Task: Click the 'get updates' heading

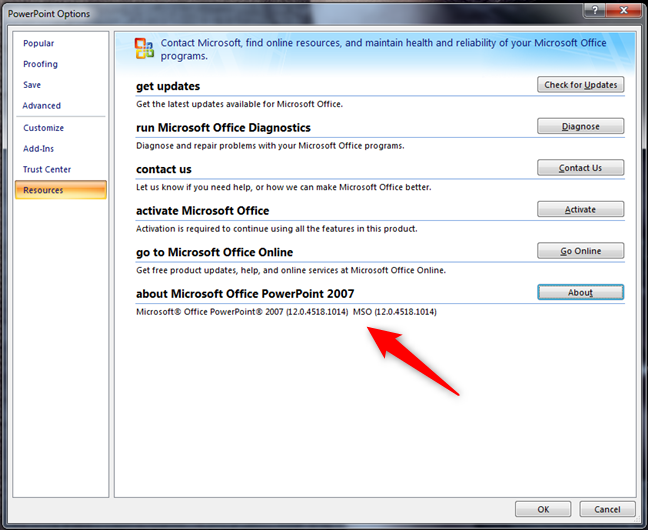Action: (x=168, y=86)
